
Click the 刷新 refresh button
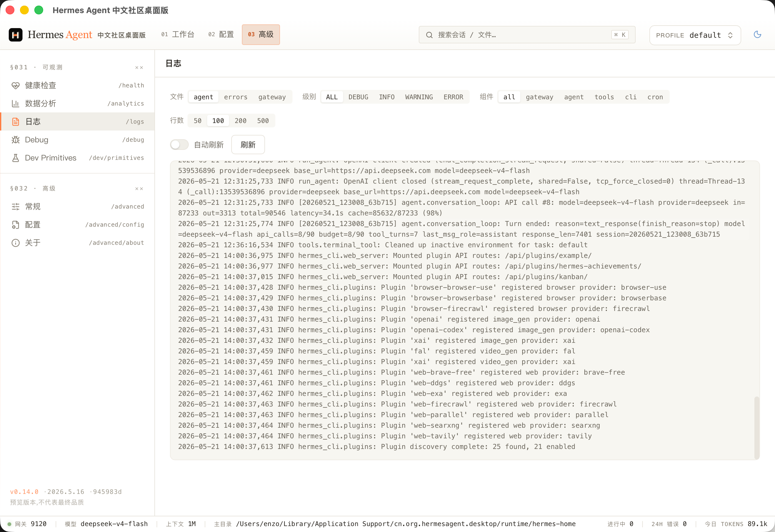click(x=248, y=145)
